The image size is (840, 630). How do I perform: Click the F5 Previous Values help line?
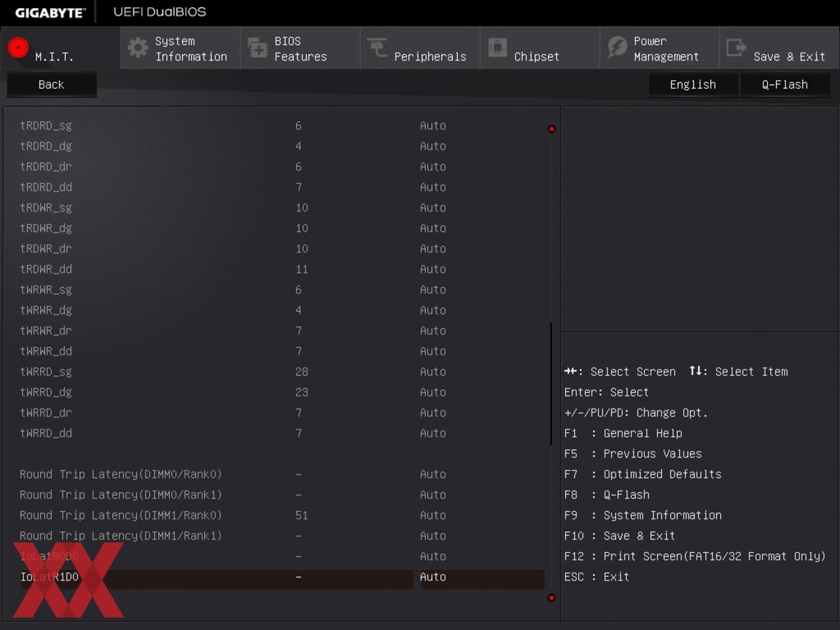(632, 454)
